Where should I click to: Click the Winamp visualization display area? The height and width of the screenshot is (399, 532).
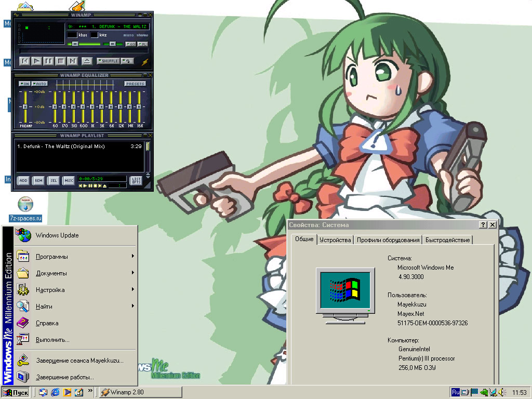pos(41,34)
